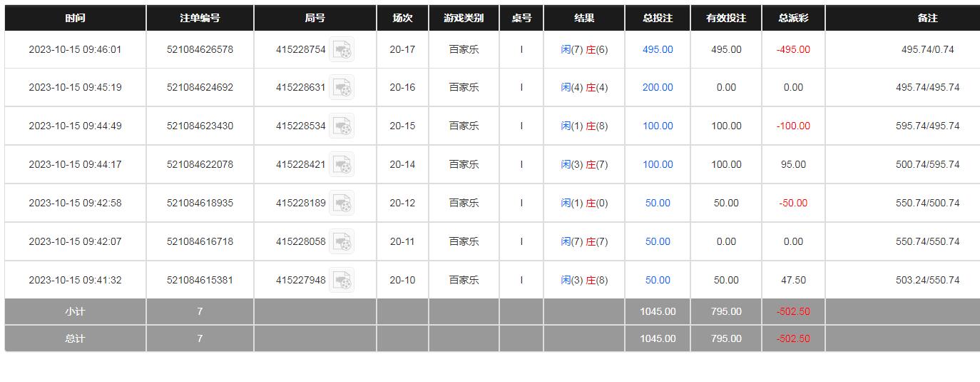Select the 小计 subtotal row label
Image resolution: width=980 pixels, height=382 pixels.
(75, 312)
